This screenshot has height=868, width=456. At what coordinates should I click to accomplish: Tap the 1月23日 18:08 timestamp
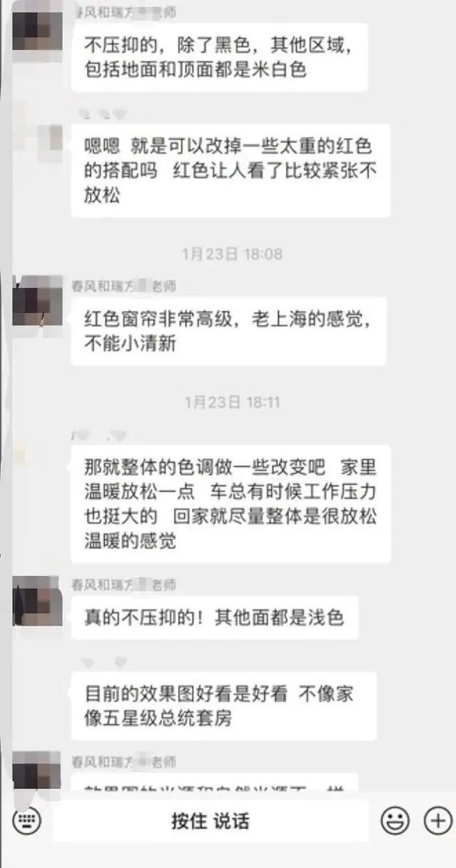232,254
